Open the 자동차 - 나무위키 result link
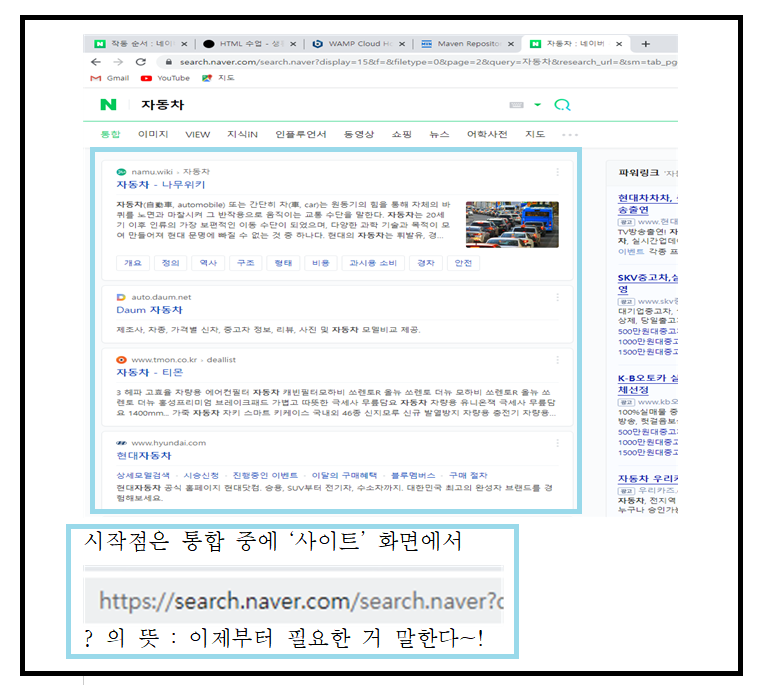The width and height of the screenshot is (763, 695). 161,184
